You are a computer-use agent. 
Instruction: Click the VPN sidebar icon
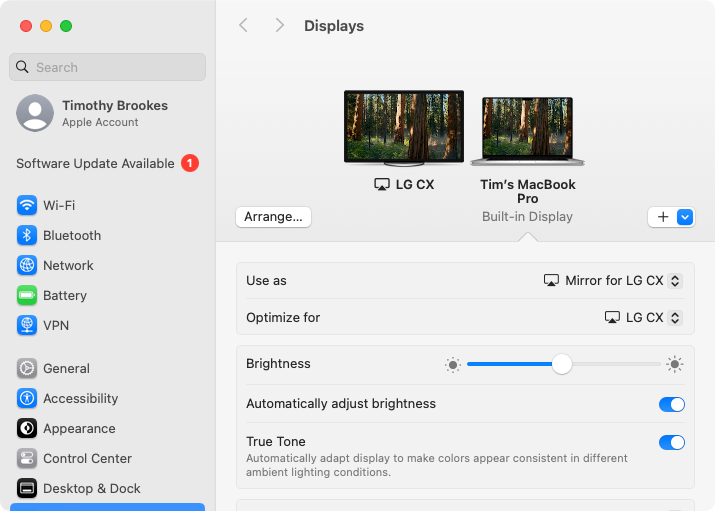point(27,325)
